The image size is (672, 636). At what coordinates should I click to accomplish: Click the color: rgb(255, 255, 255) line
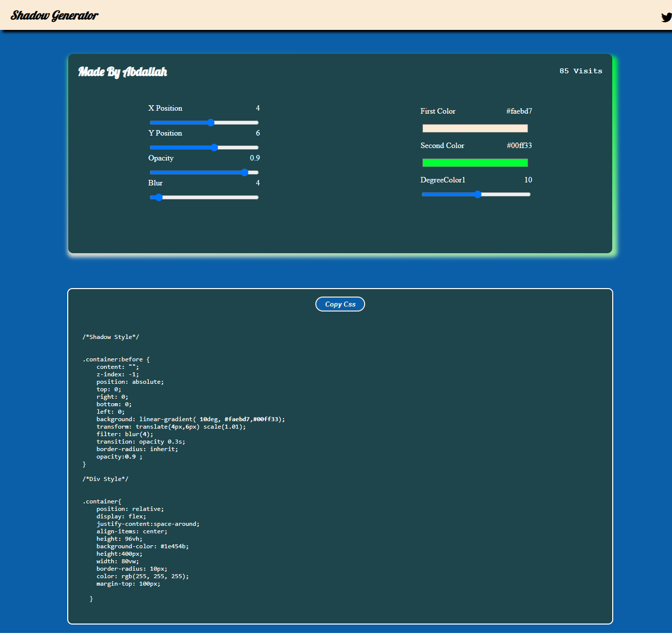[x=142, y=576]
